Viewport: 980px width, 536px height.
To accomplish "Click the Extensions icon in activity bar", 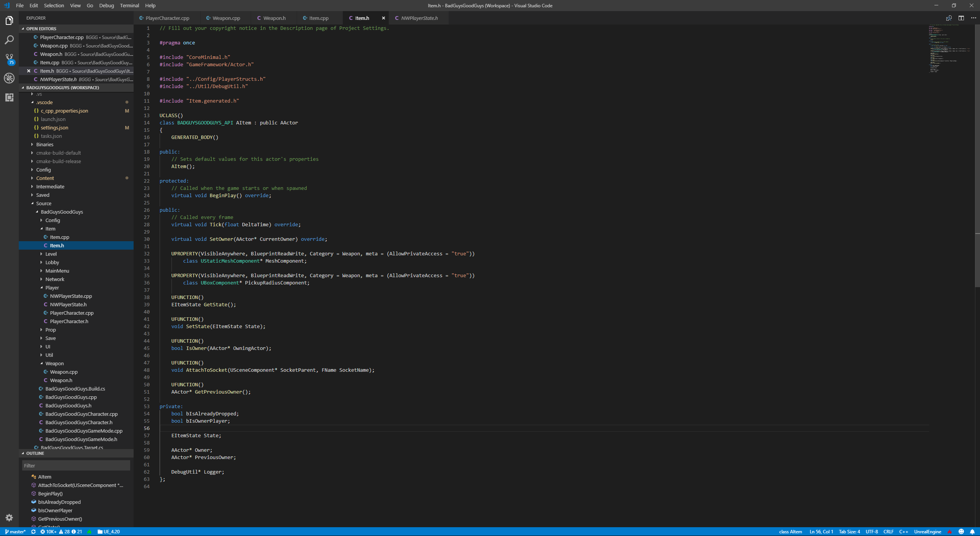I will 9,97.
